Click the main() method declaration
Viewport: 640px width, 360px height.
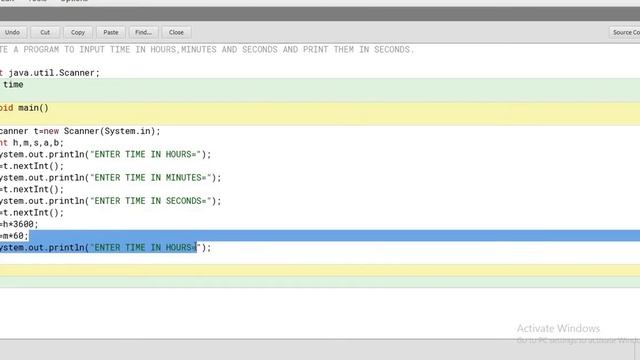24,108
